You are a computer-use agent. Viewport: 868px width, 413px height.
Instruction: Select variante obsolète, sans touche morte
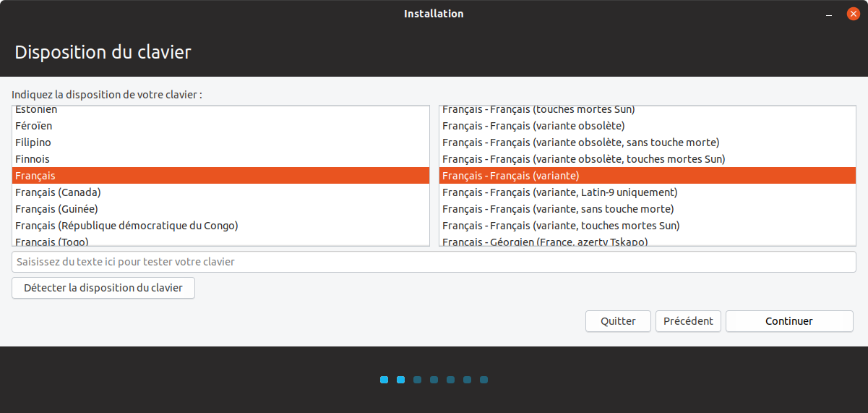click(580, 142)
